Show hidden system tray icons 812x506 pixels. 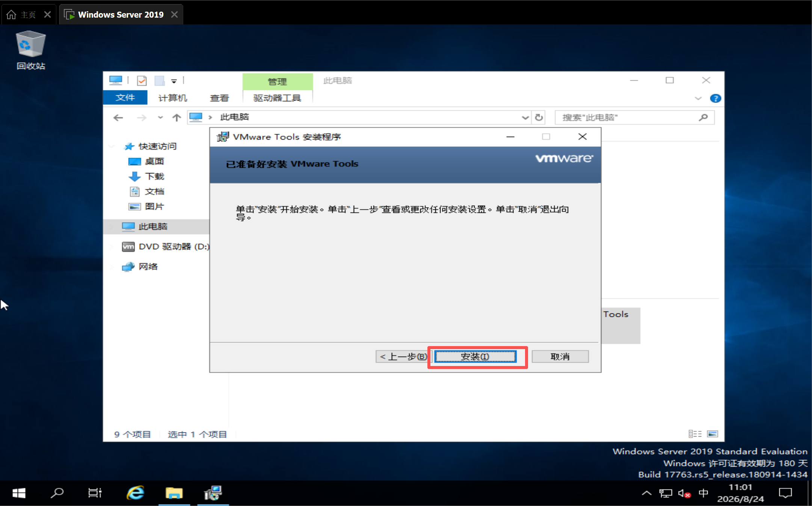pos(646,493)
